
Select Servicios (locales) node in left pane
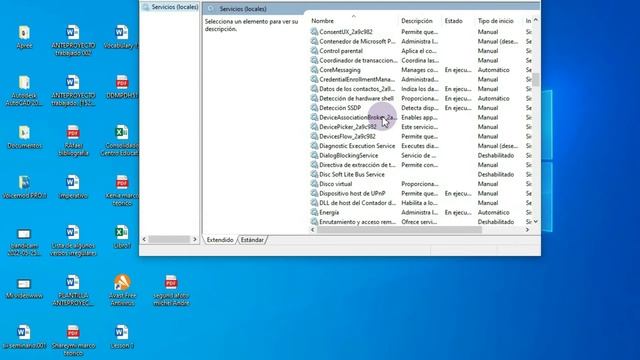(175, 7)
